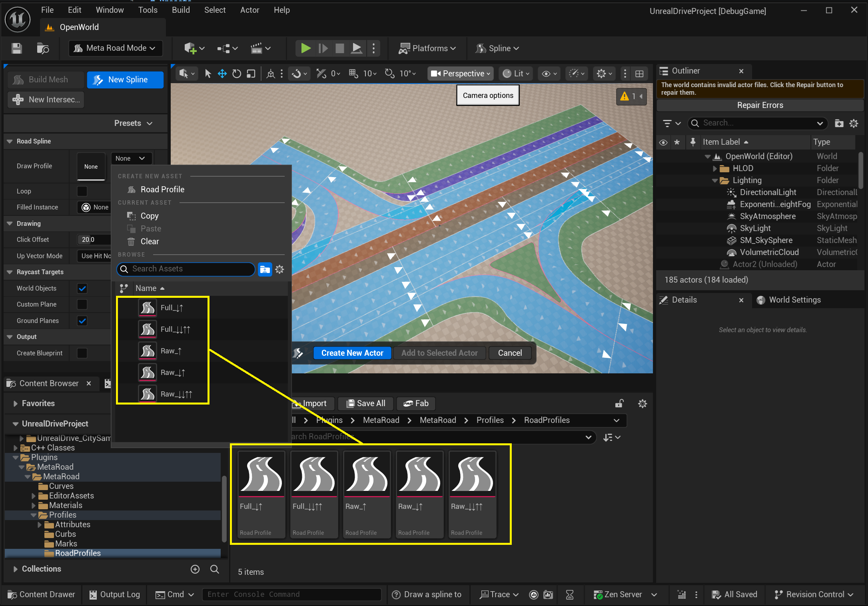Add a new collection with plus icon
Image resolution: width=868 pixels, height=606 pixels.
click(195, 569)
